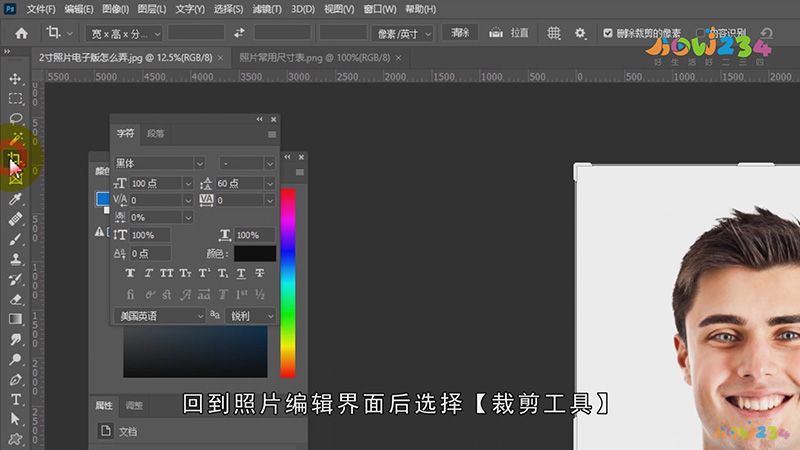Click the blue foreground color swatch
Viewport: 800px width, 450px height.
click(102, 198)
